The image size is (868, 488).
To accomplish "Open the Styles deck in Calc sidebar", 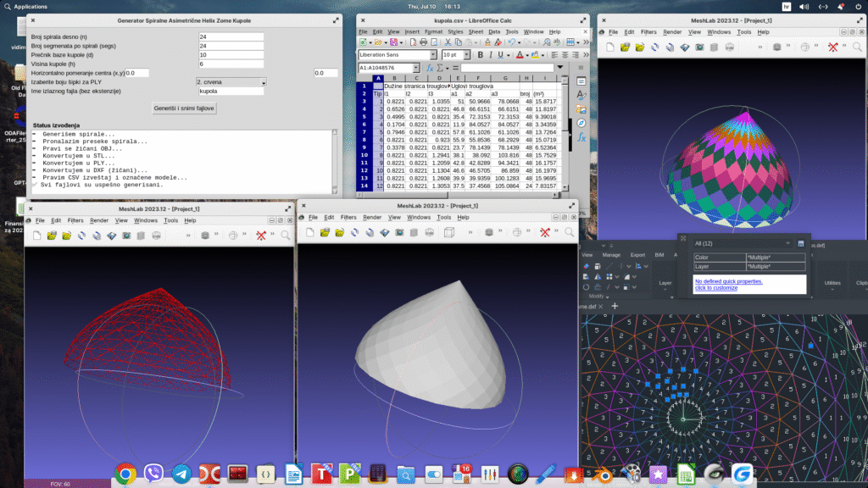I will point(581,95).
